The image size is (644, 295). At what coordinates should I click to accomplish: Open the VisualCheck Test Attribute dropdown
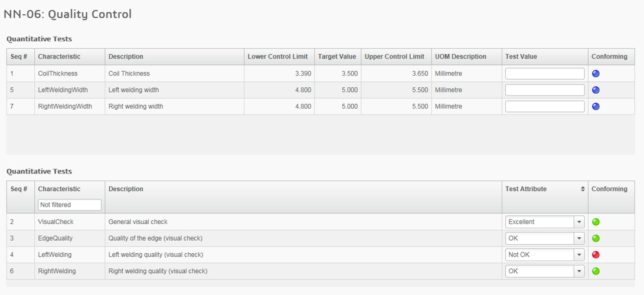tap(579, 222)
